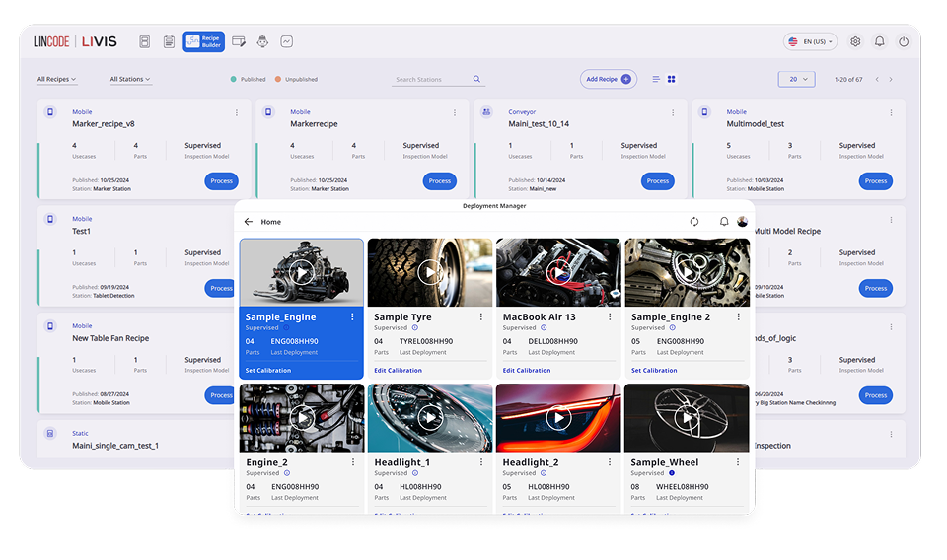Viewport: 947px width, 560px height.
Task: Click Process on Marker_recipe_v8 card
Action: tap(221, 180)
